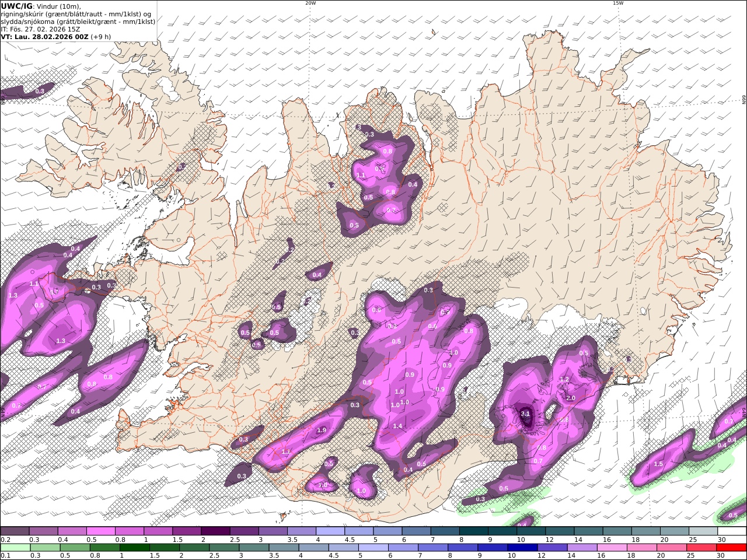Click the '1.5' value offshore southeast

658,464
